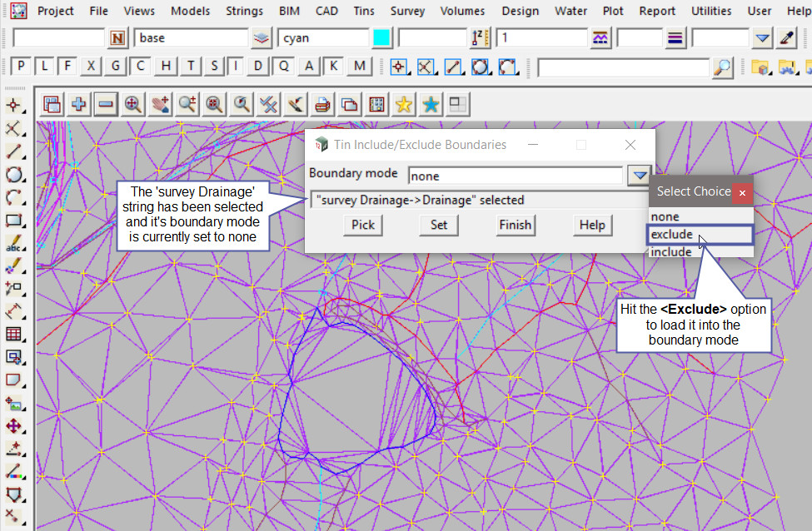Click the yellow star icon in view toolbar
This screenshot has width=812, height=531.
click(404, 104)
